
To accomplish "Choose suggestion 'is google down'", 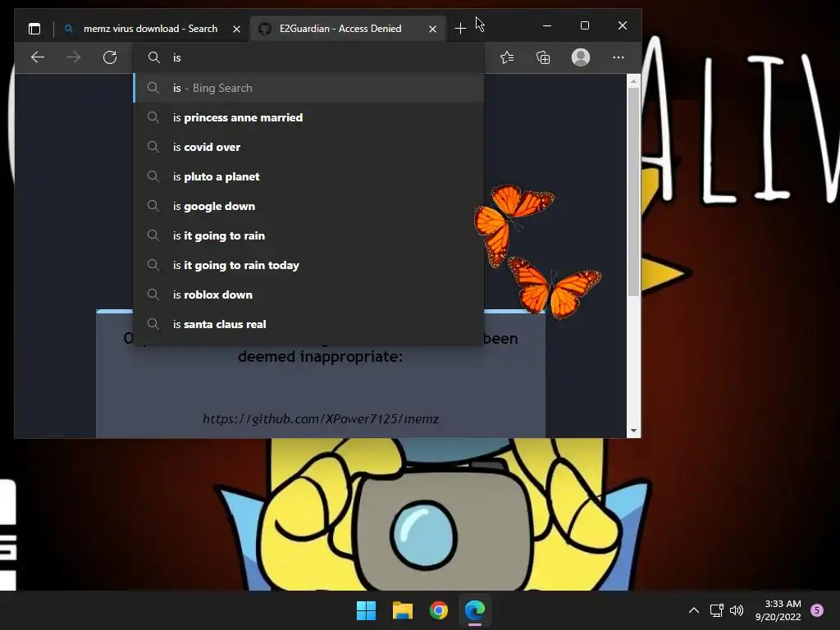I will tap(309, 206).
